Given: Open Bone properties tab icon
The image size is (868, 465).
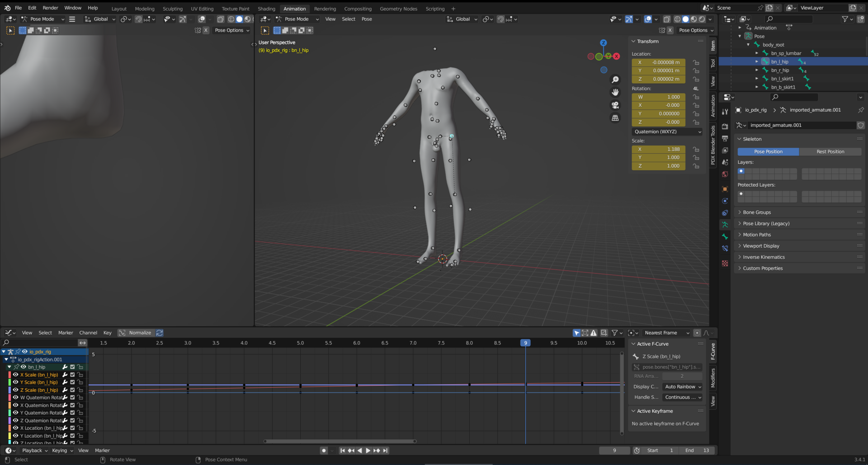Looking at the screenshot, I should (x=725, y=236).
